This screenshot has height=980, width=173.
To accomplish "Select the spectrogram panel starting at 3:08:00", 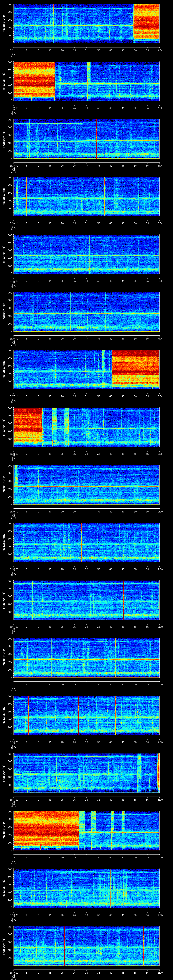I will [x=87, y=427].
